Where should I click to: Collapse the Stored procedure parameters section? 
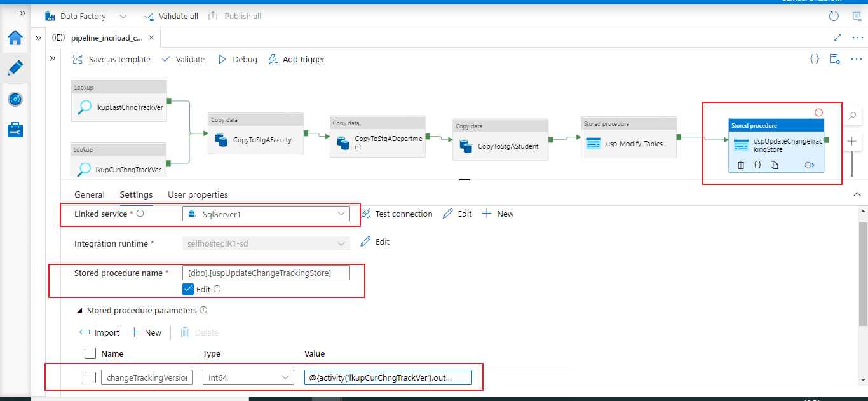80,311
